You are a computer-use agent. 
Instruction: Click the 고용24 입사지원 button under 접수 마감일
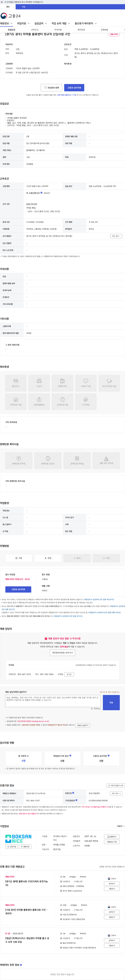point(18,589)
